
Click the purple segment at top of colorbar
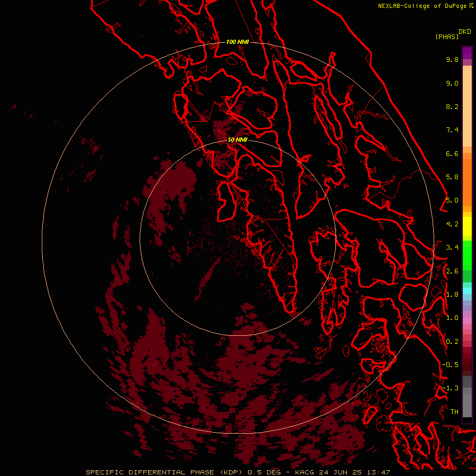[x=467, y=53]
